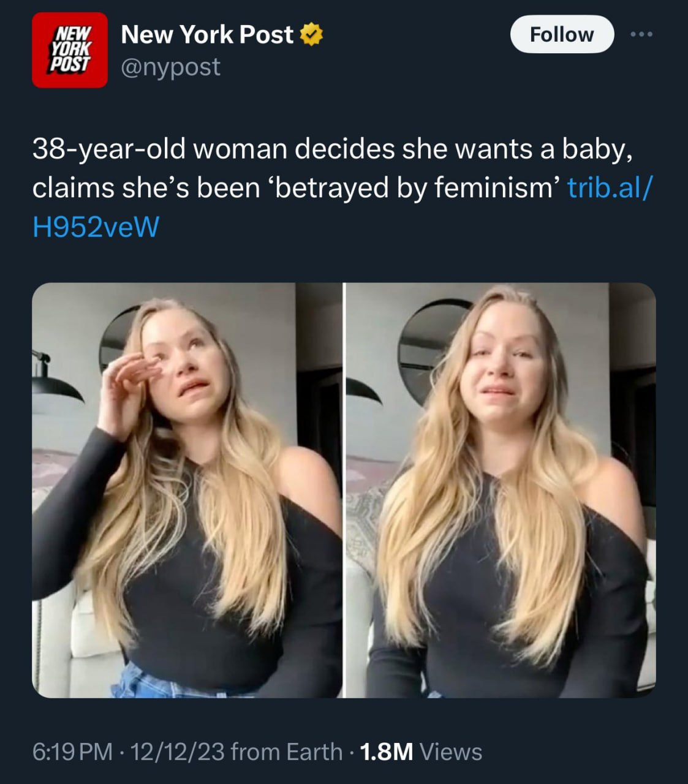Click the 1.8M view count number

pyautogui.click(x=387, y=752)
